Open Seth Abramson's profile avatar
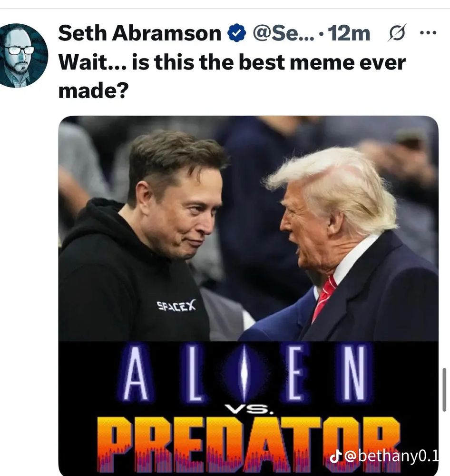Screen dimensions: 450x476 click(22, 56)
